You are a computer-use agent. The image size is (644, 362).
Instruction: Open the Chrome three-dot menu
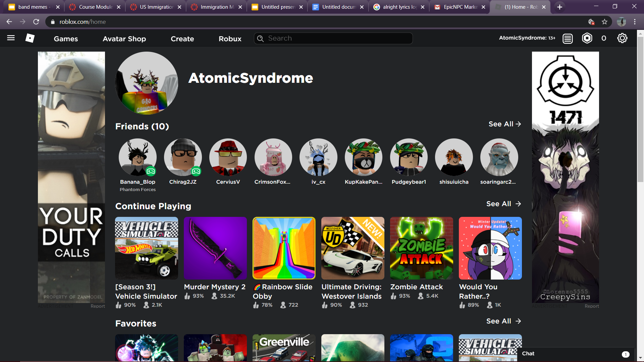pos(635,22)
